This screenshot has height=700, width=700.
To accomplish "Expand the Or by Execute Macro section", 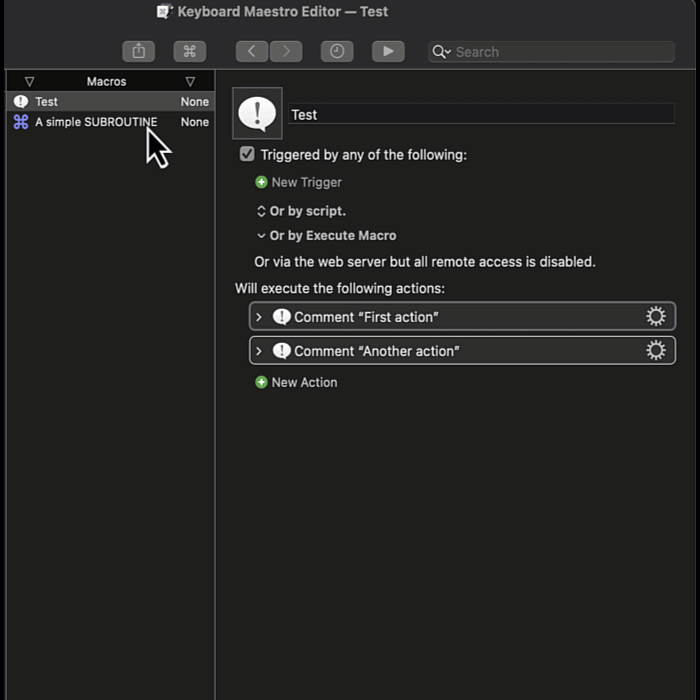I will tap(261, 235).
